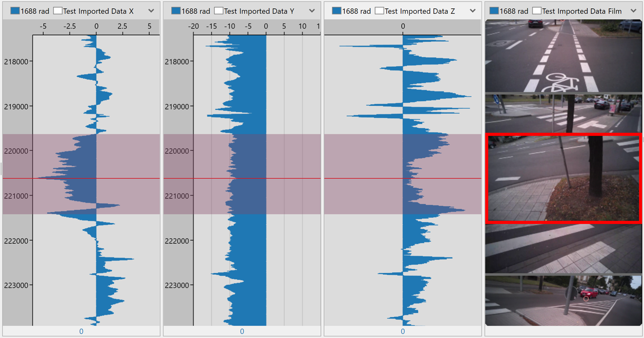This screenshot has width=644, height=338.
Task: Click the red cursor line in the X chart
Action: point(81,178)
